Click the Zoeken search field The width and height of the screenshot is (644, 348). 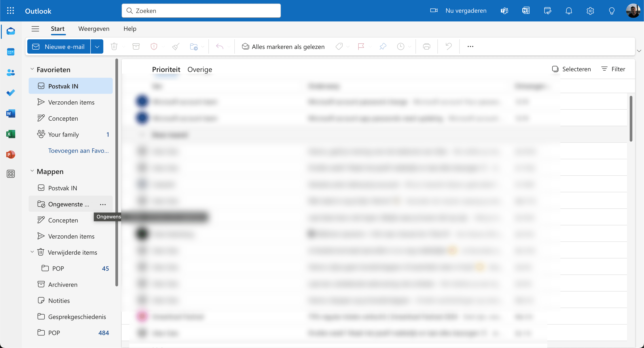point(201,11)
